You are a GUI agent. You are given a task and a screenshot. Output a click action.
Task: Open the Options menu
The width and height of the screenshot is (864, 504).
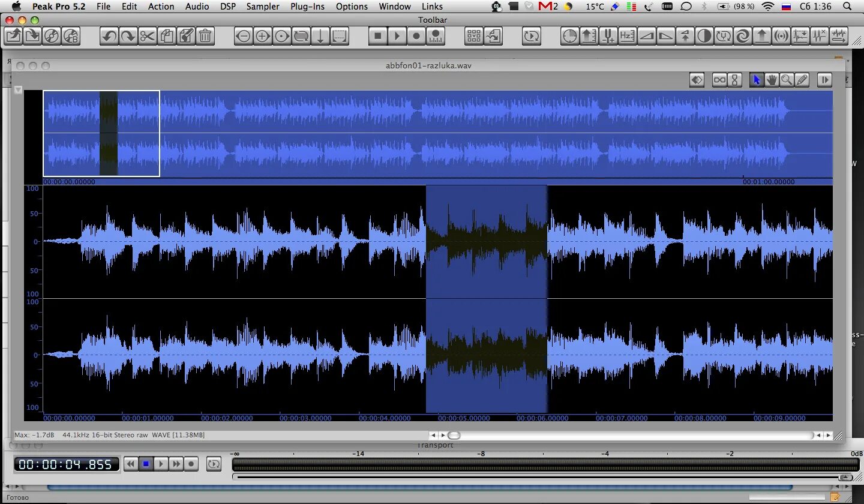tap(352, 7)
